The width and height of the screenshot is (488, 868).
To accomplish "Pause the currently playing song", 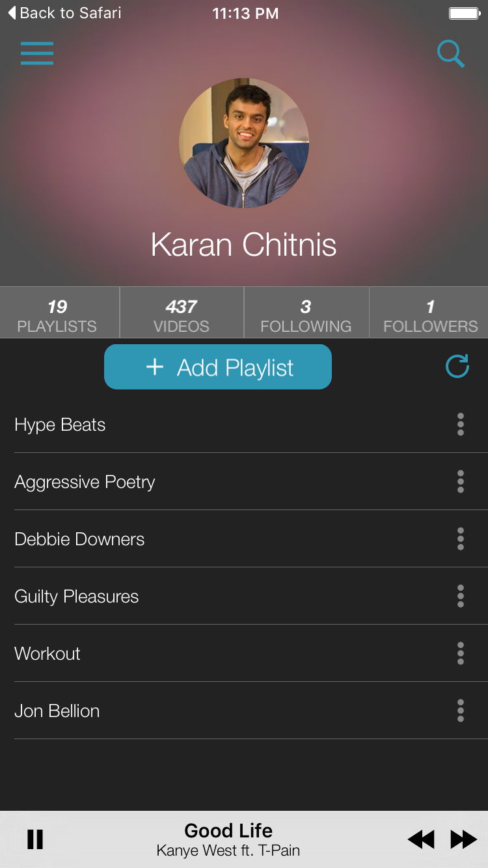I will pyautogui.click(x=35, y=839).
